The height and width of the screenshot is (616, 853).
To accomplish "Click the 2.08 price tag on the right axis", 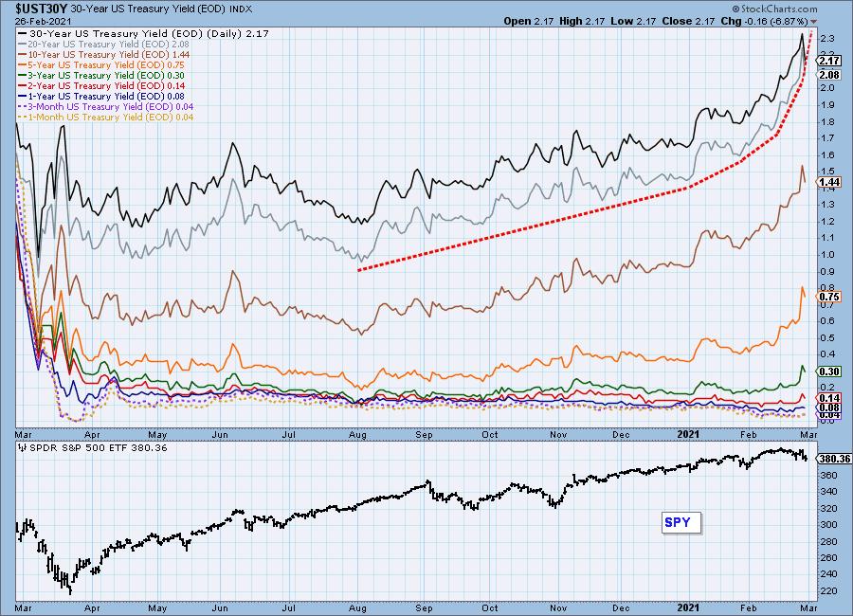I will coord(829,75).
